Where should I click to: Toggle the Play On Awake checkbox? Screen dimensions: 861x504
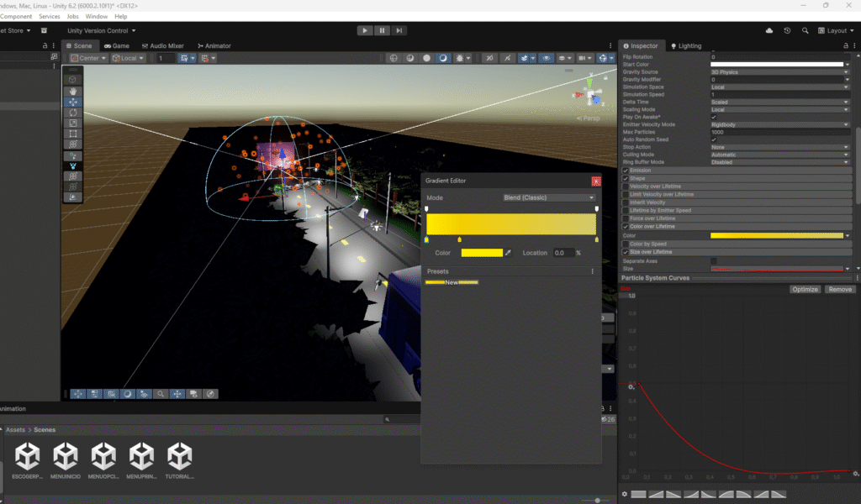click(714, 117)
